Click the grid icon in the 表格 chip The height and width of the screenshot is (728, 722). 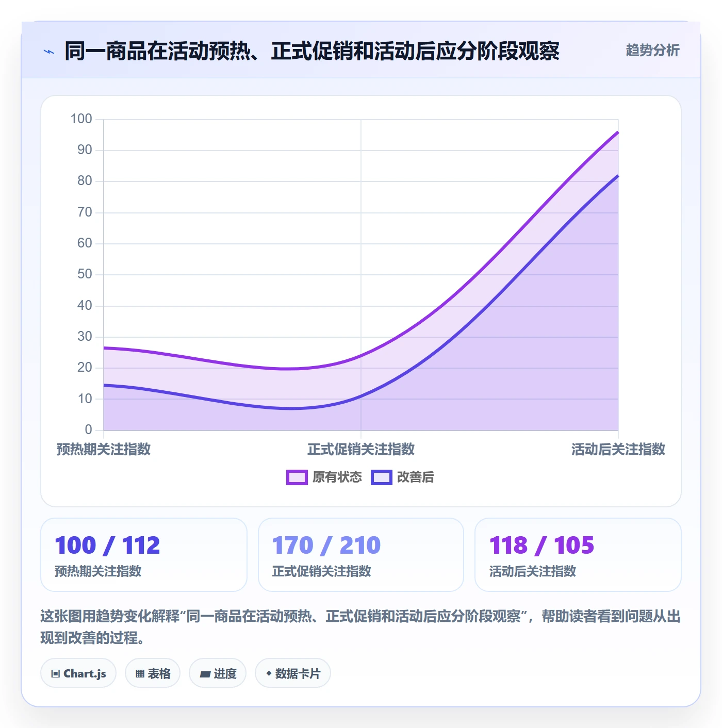coord(140,674)
